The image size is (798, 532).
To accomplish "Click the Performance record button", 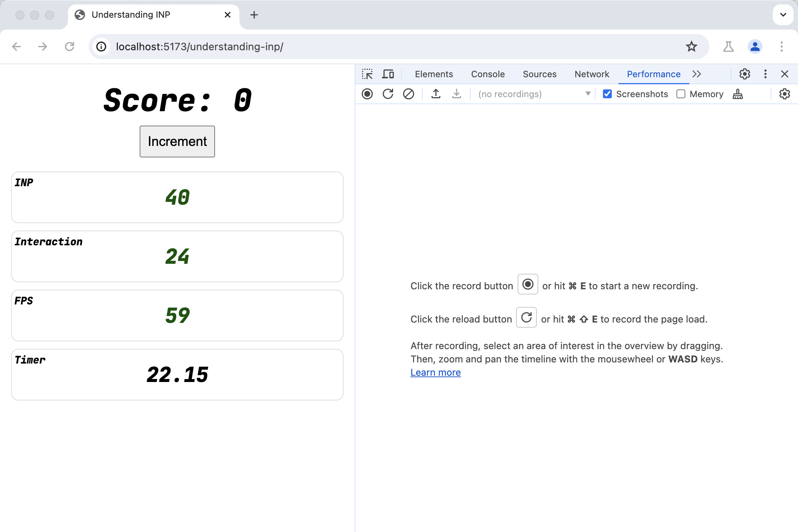I will pyautogui.click(x=368, y=94).
